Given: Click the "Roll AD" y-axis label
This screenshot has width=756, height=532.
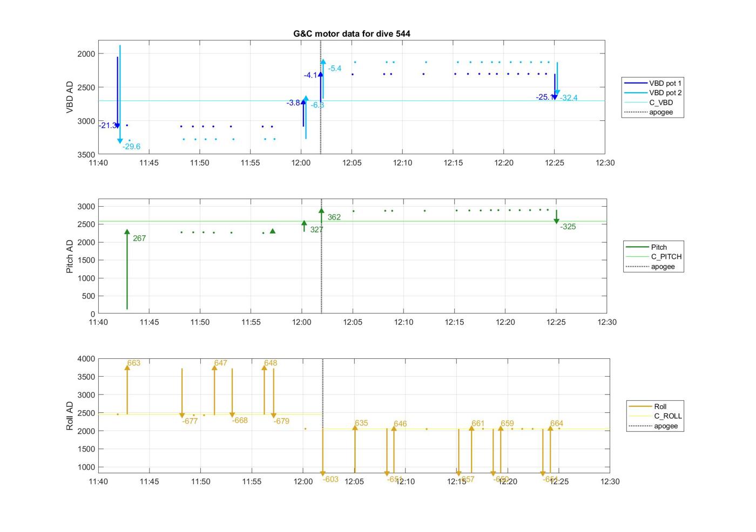Looking at the screenshot, I should coord(70,415).
